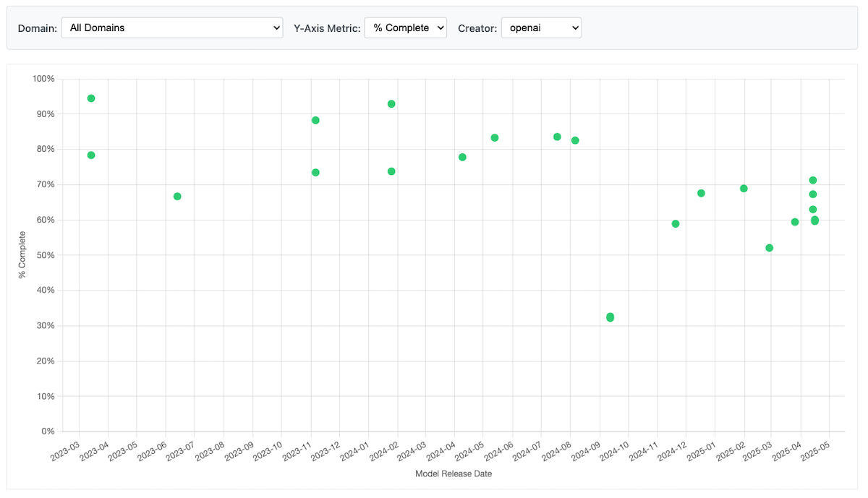Select the data point near 52% in early 2025

point(769,248)
